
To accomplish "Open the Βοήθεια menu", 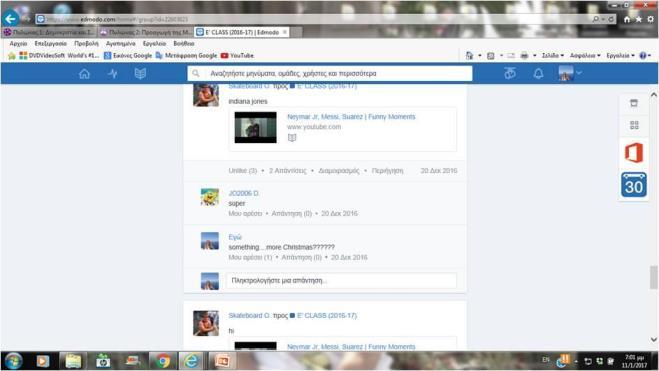I will click(184, 44).
